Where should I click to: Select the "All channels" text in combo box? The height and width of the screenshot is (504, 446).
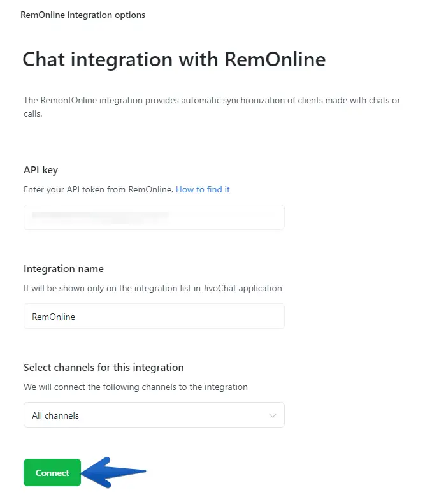coord(55,415)
